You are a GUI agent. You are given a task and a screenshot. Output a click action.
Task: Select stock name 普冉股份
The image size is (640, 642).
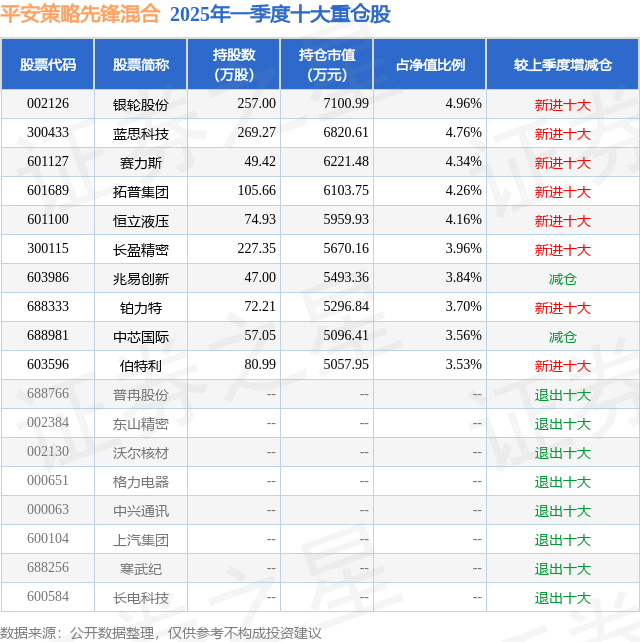(141, 396)
